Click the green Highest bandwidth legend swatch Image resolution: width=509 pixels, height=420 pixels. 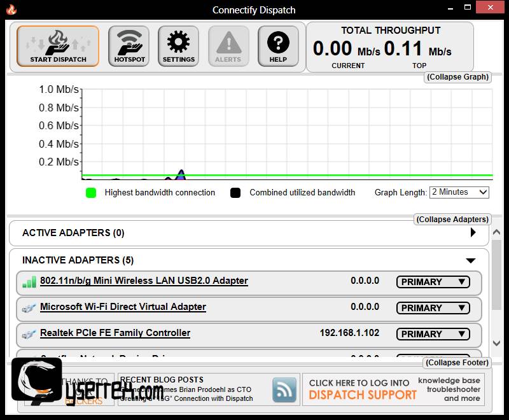91,193
